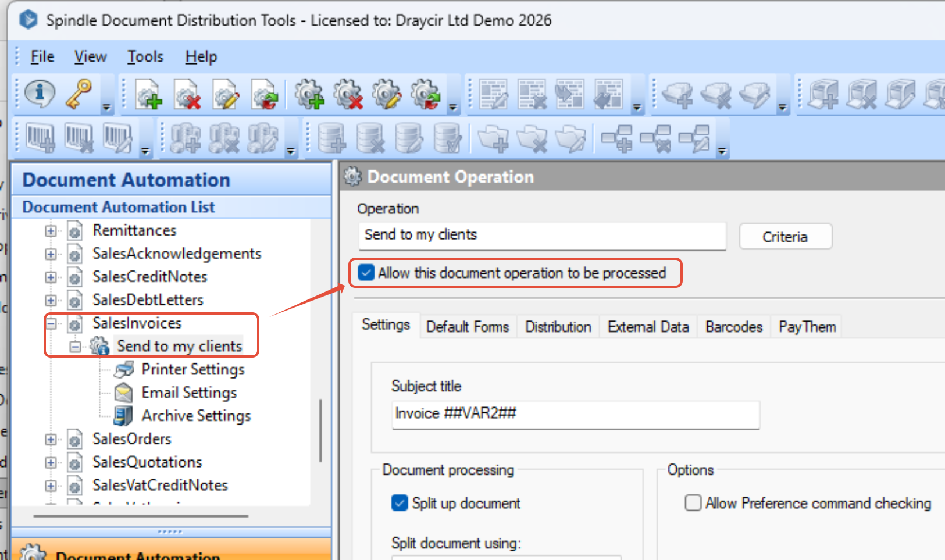Open the Tools menu
This screenshot has width=945, height=560.
coord(145,56)
